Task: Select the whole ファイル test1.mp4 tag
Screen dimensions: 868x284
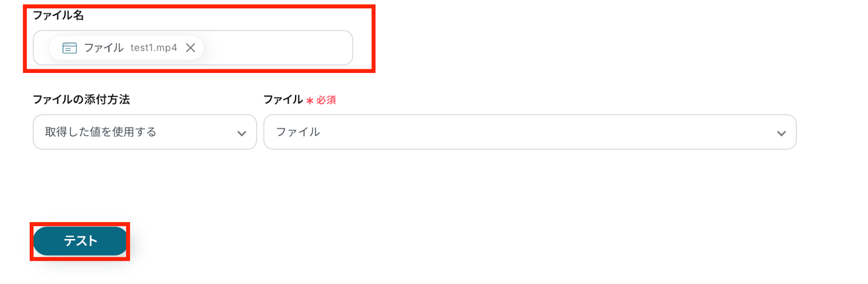Action: [126, 48]
